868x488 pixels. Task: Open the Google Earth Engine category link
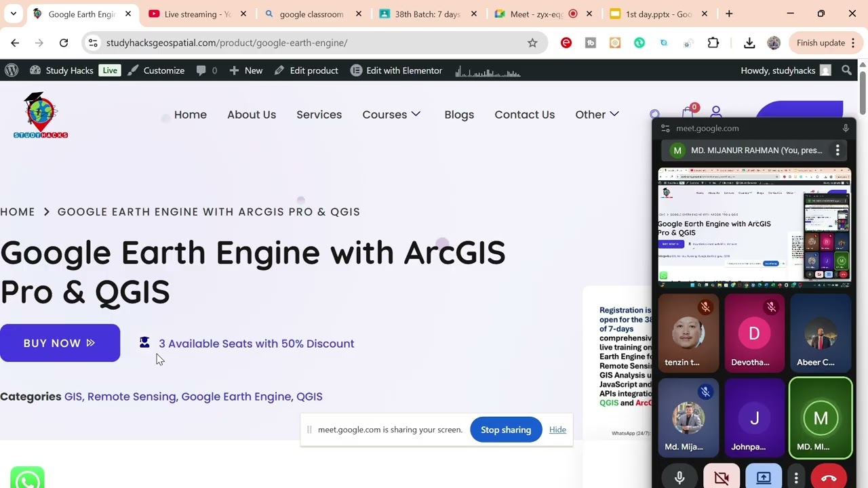[x=237, y=396]
